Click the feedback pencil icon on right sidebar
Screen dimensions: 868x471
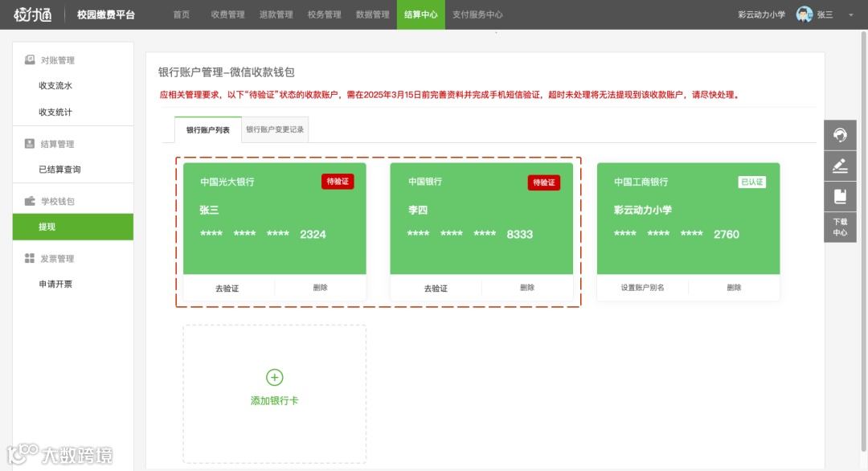pyautogui.click(x=840, y=166)
